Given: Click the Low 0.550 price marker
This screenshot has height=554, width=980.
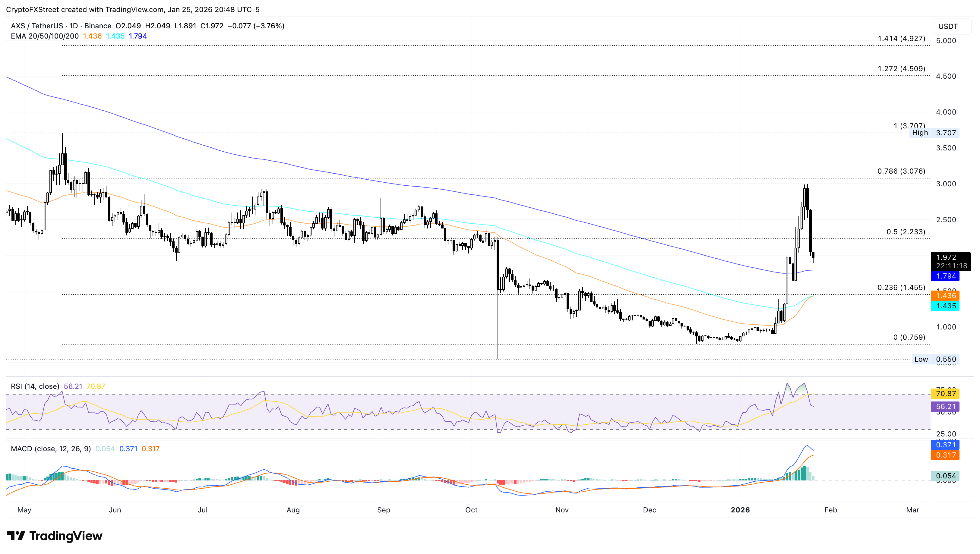Looking at the screenshot, I should (x=935, y=359).
